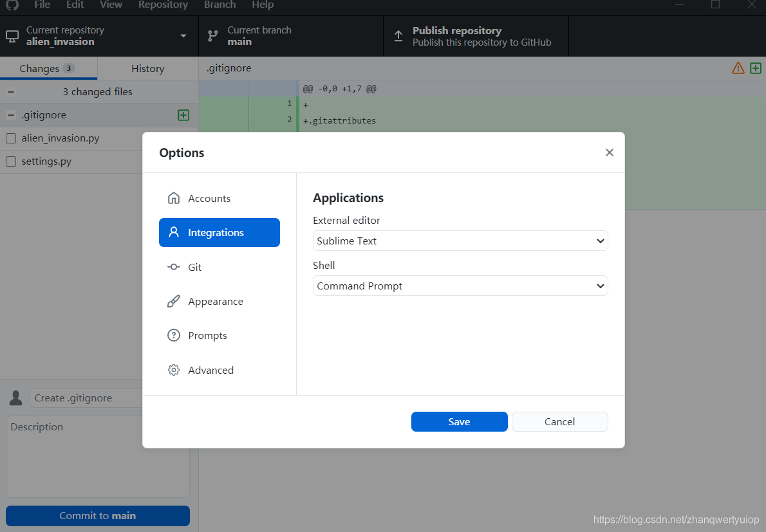Click the paintbrush icon next to Appearance
This screenshot has width=766, height=532.
[x=173, y=301]
